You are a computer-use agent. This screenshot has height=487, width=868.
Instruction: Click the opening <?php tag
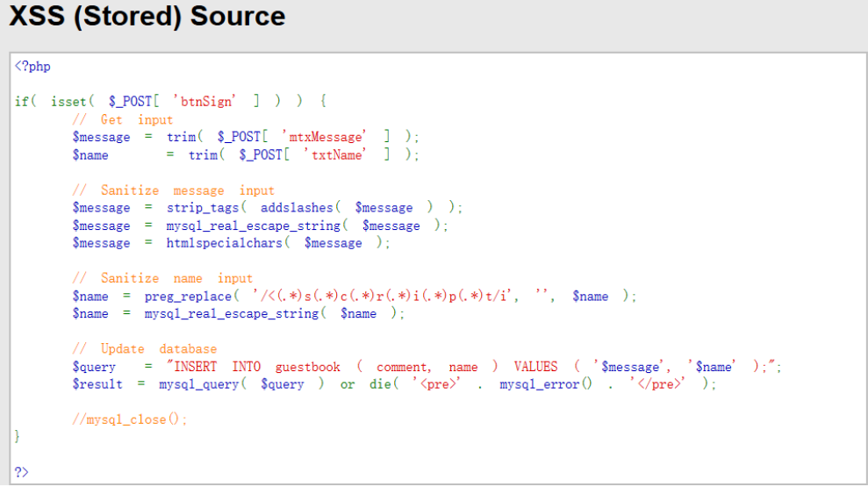coord(32,67)
